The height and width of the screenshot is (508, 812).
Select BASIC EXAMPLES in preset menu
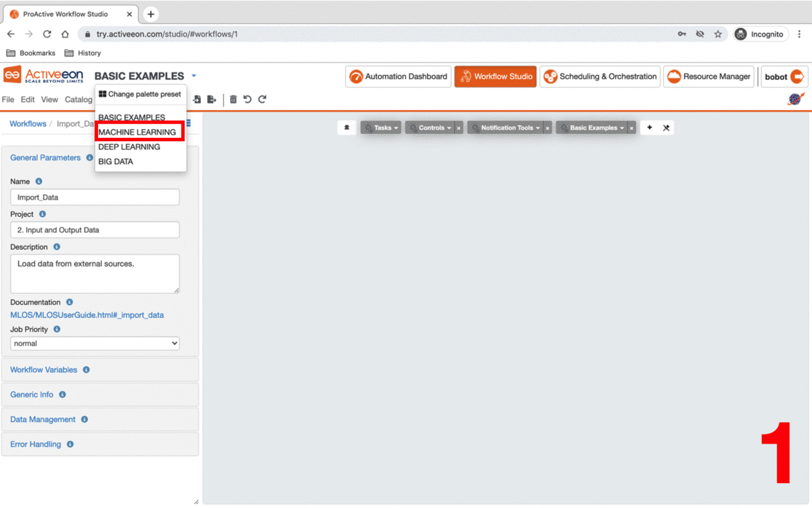[x=132, y=118]
